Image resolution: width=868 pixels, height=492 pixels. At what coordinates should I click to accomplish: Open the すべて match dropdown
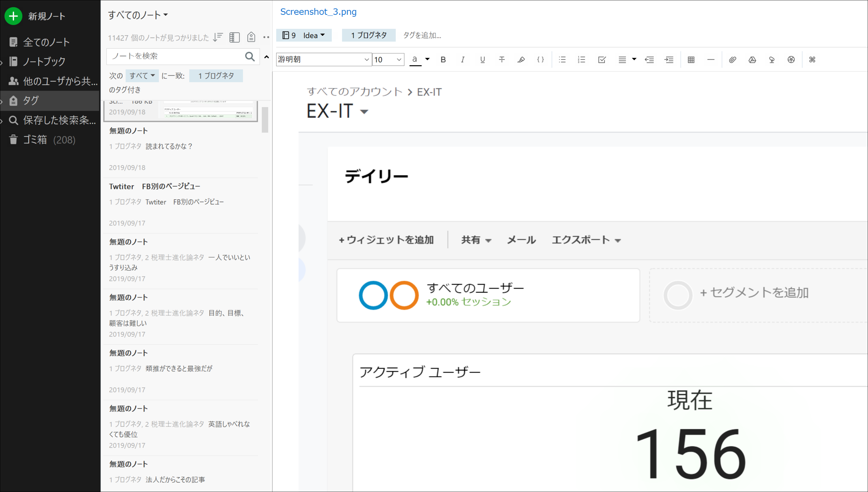(142, 76)
